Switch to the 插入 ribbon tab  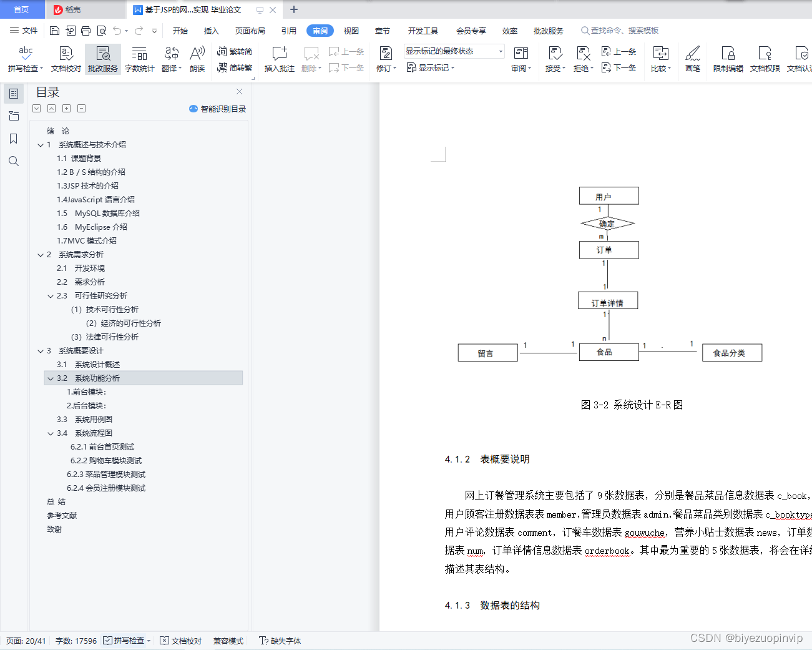point(212,31)
